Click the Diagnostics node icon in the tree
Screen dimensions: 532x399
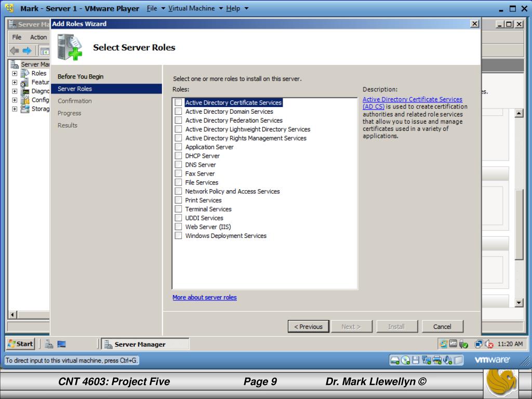(25, 91)
